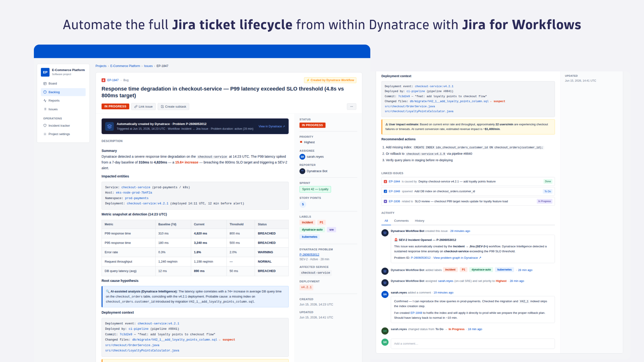The height and width of the screenshot is (362, 644).
Task: Click EP-1848 link inside sarah.reyes comment
Action: [x=416, y=313]
